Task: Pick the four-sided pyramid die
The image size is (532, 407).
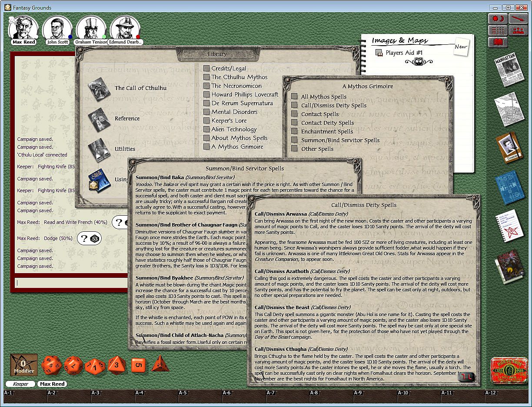Action: click(160, 364)
